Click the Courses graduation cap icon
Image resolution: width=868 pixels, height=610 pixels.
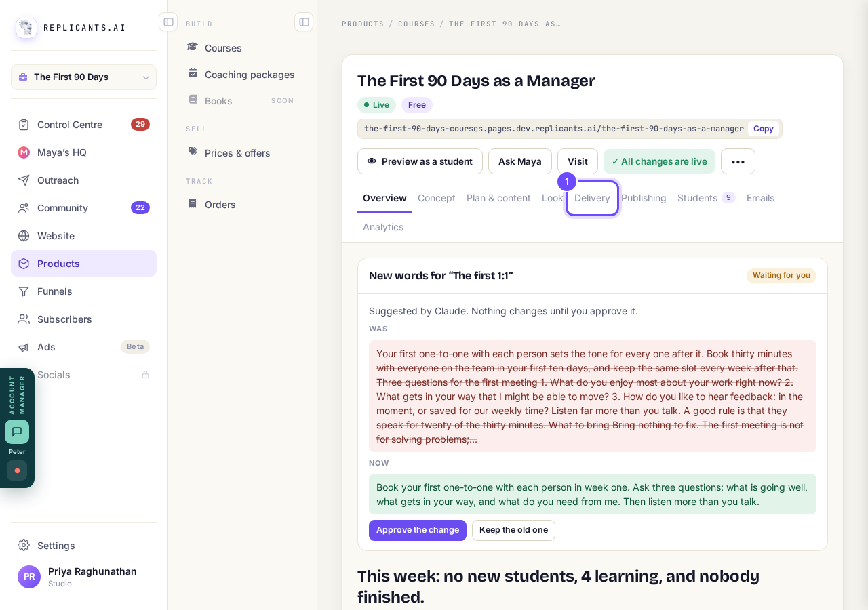(x=193, y=47)
